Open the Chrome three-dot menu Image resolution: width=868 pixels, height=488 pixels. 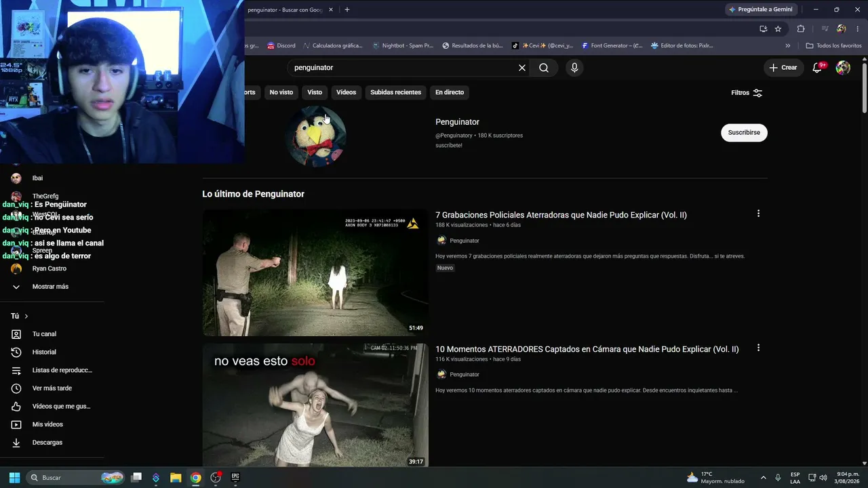click(x=858, y=28)
